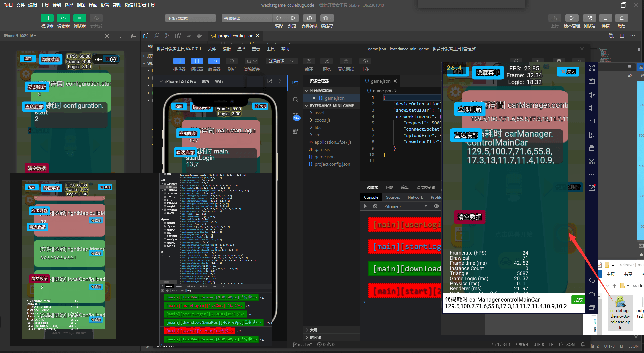Click the Douyin 真机调试 bug icon
This screenshot has height=353, width=644.
[x=346, y=61]
